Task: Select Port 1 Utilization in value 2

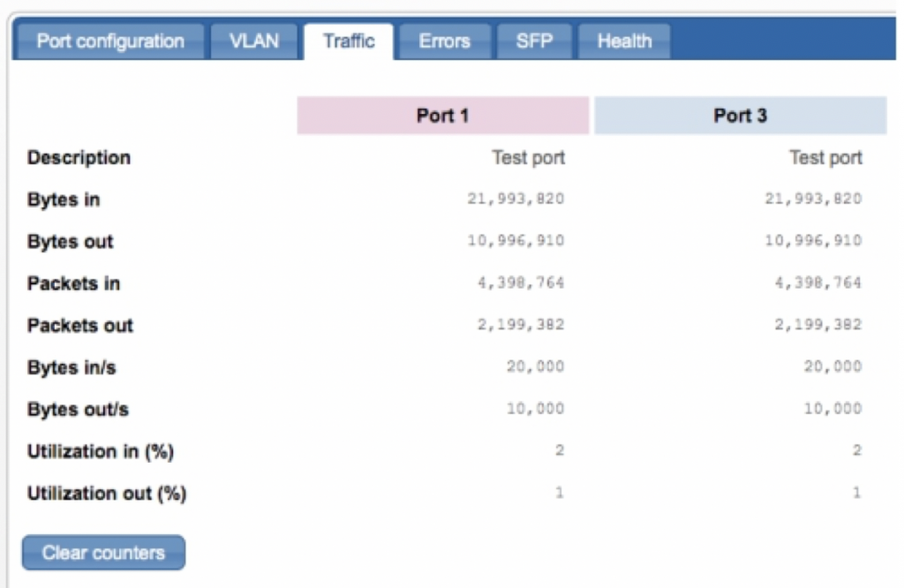Action: coord(559,450)
